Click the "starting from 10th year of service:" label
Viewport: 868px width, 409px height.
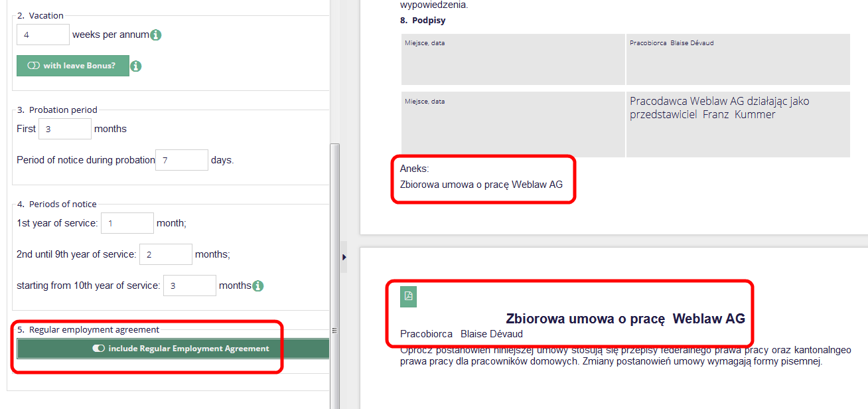tap(88, 286)
